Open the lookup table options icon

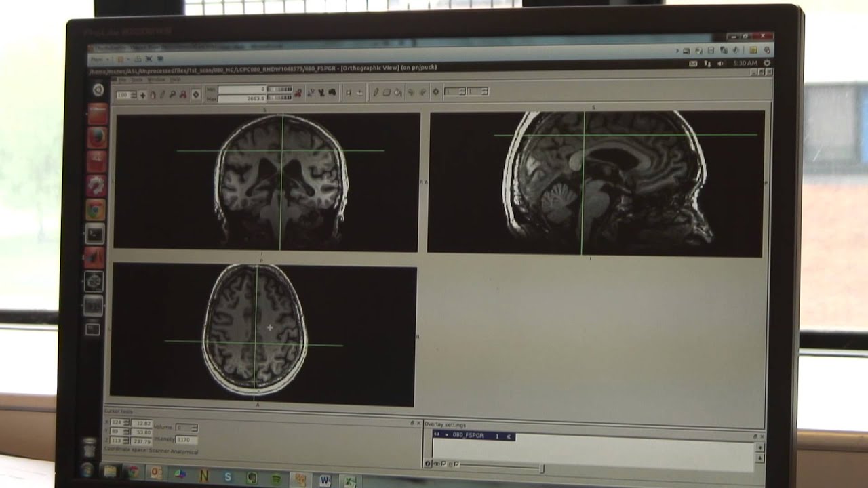[299, 93]
